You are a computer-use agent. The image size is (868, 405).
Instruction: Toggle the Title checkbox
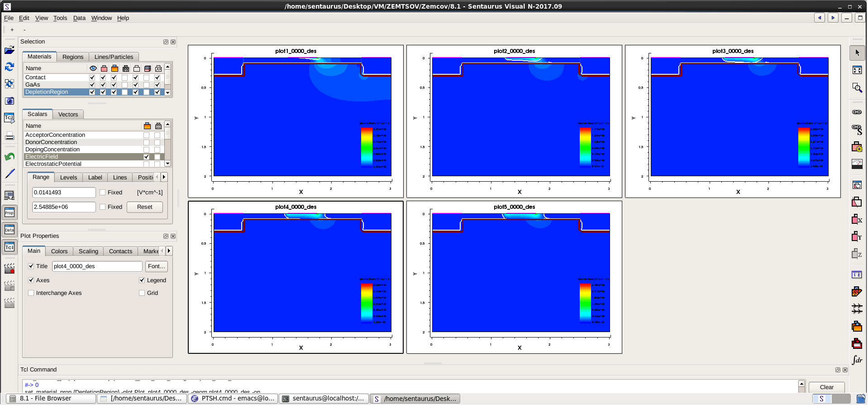coord(31,266)
